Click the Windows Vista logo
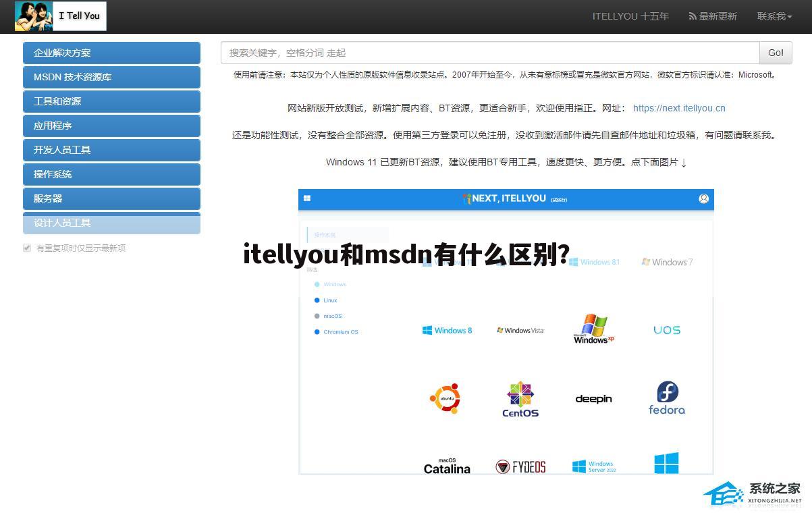The height and width of the screenshot is (513, 812). 520,331
